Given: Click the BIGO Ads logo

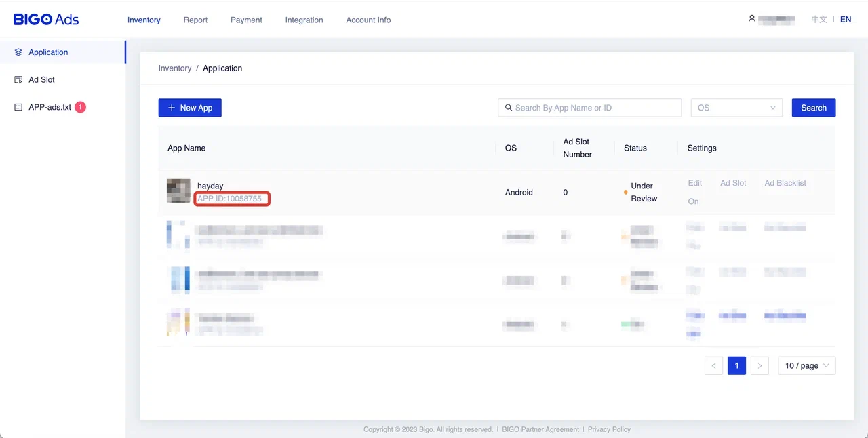Looking at the screenshot, I should click(46, 20).
